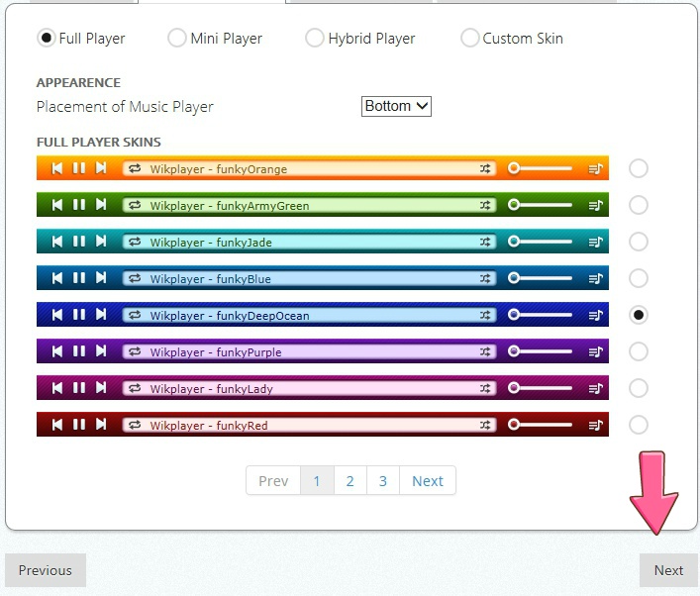Click the funkyBlue track title bar

click(309, 278)
